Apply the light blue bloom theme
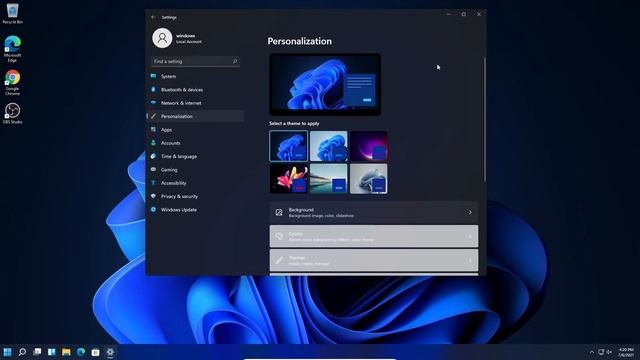Image resolution: width=640 pixels, height=360 pixels. click(329, 146)
